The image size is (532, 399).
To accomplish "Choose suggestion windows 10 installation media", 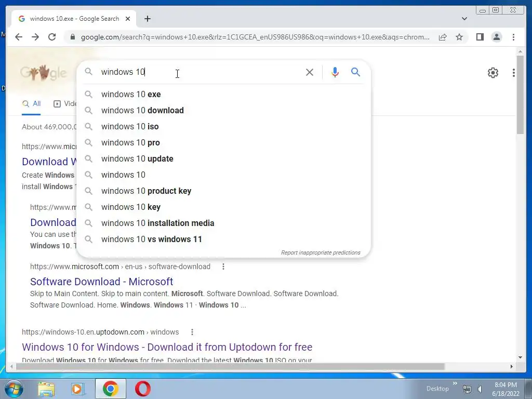I will [x=224, y=223].
